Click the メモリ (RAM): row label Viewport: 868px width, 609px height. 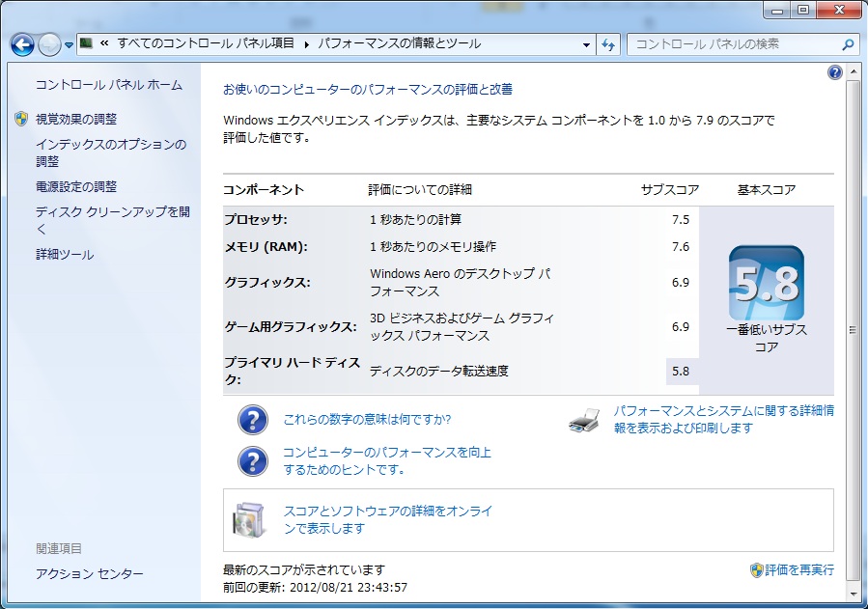(266, 247)
